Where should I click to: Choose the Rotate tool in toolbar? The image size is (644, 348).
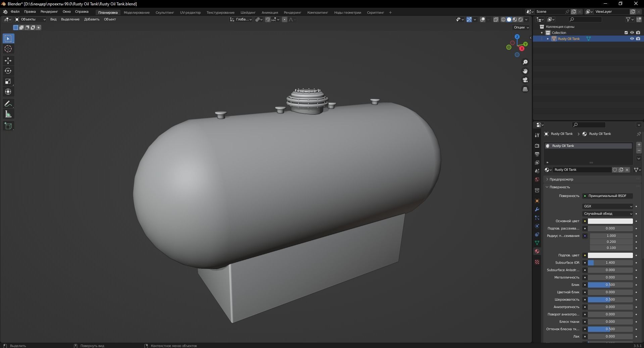pyautogui.click(x=8, y=71)
